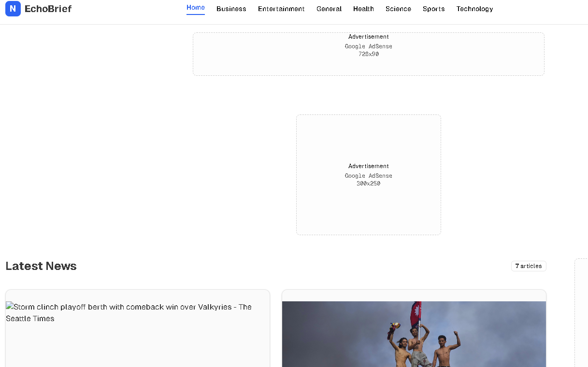Browse the Science category
Image resolution: width=588 pixels, height=367 pixels.
[398, 9]
